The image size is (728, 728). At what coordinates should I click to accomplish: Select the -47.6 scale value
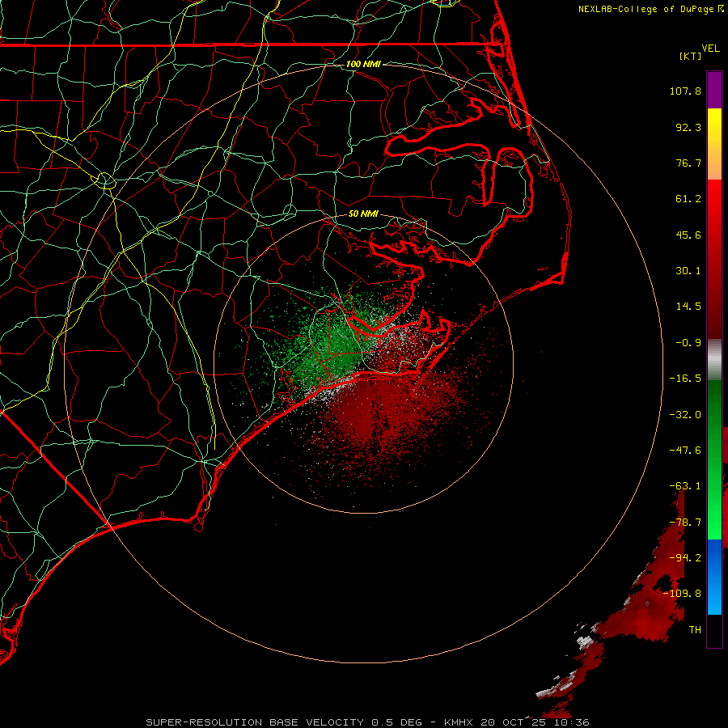click(685, 451)
